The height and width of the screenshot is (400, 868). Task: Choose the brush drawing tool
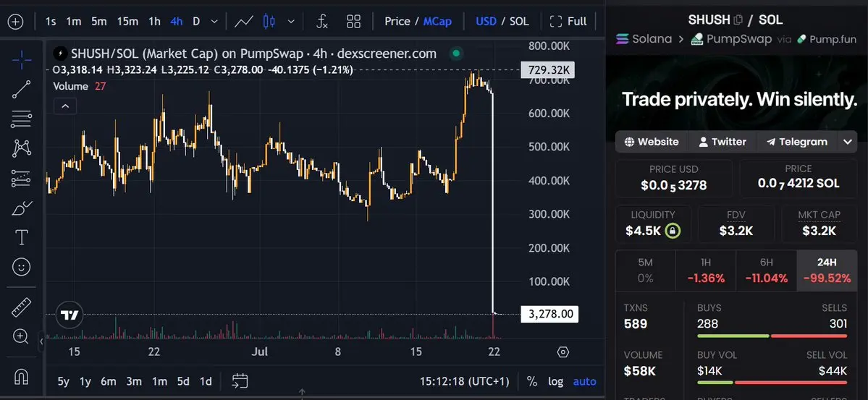point(21,208)
